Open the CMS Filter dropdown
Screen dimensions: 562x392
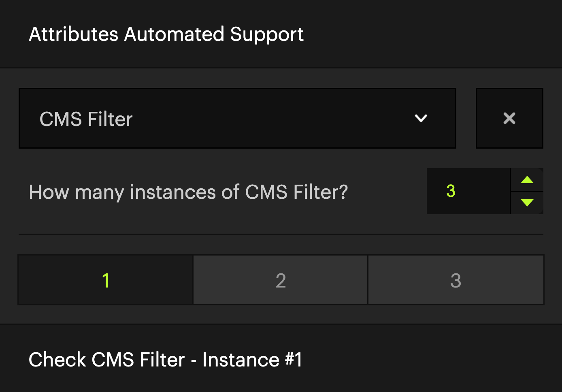[x=237, y=118]
